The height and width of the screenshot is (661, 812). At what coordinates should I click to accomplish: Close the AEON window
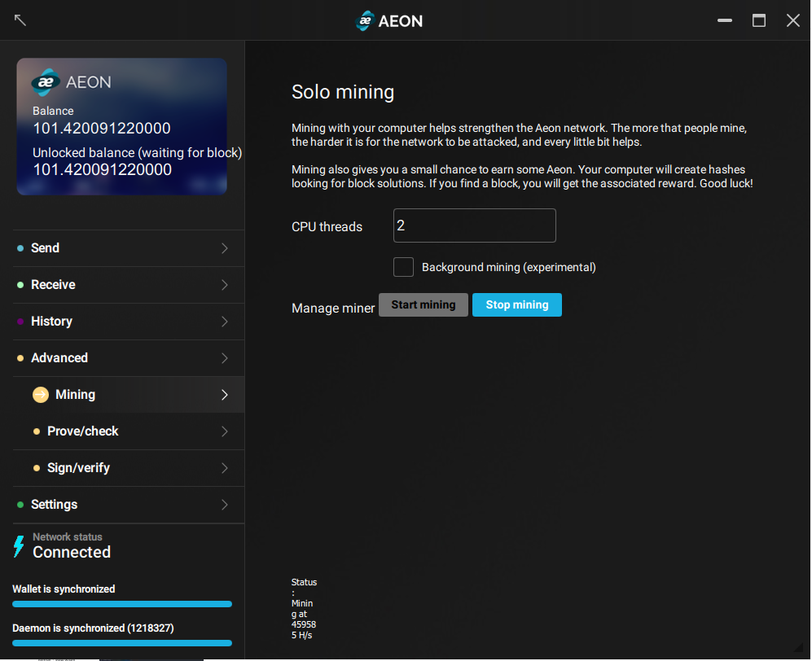click(792, 20)
